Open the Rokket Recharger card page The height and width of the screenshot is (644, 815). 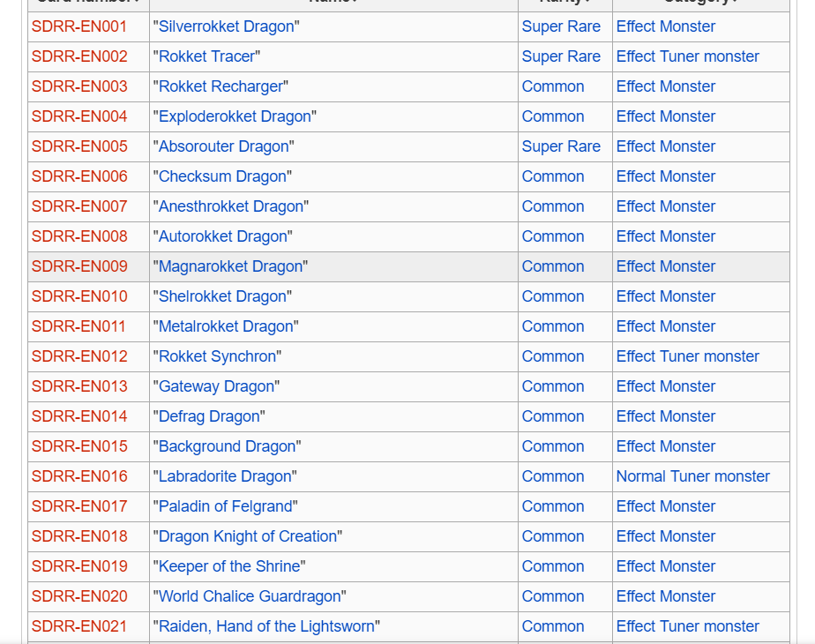tap(220, 86)
